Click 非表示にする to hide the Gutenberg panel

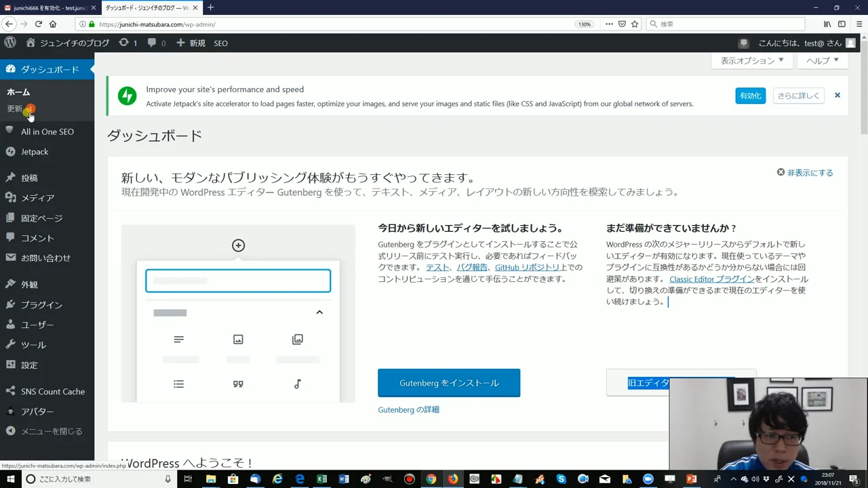point(805,173)
